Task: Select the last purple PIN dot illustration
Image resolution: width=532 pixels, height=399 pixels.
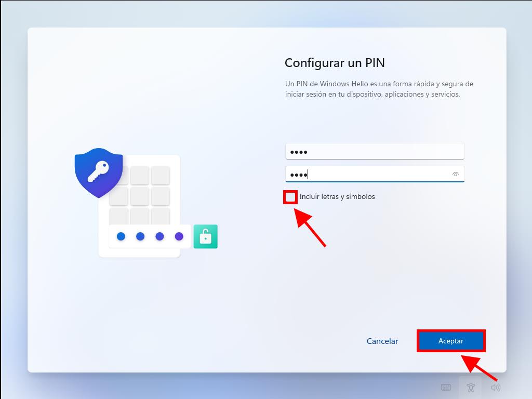Action: 179,236
